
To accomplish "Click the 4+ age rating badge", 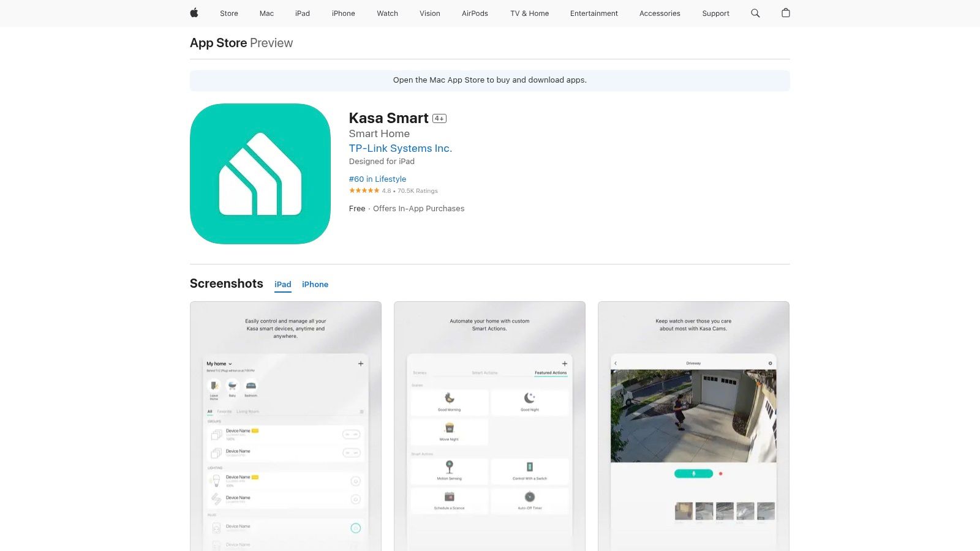I will [439, 119].
